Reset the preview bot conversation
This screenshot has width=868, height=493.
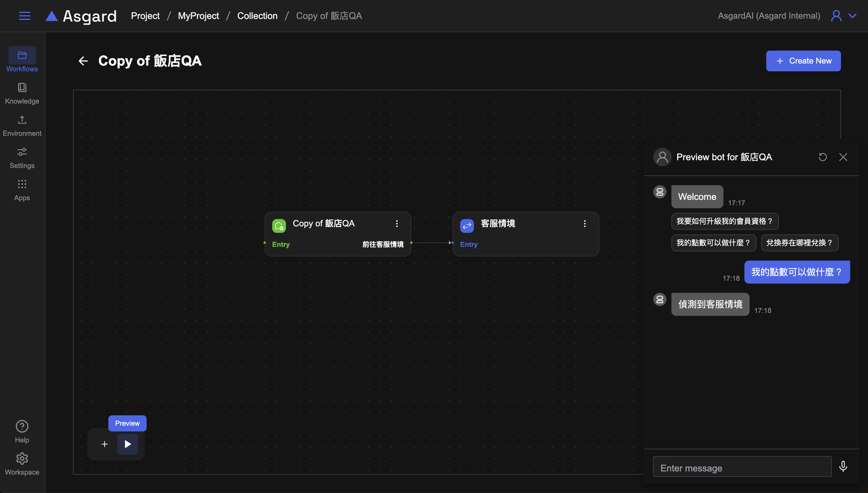click(x=823, y=157)
